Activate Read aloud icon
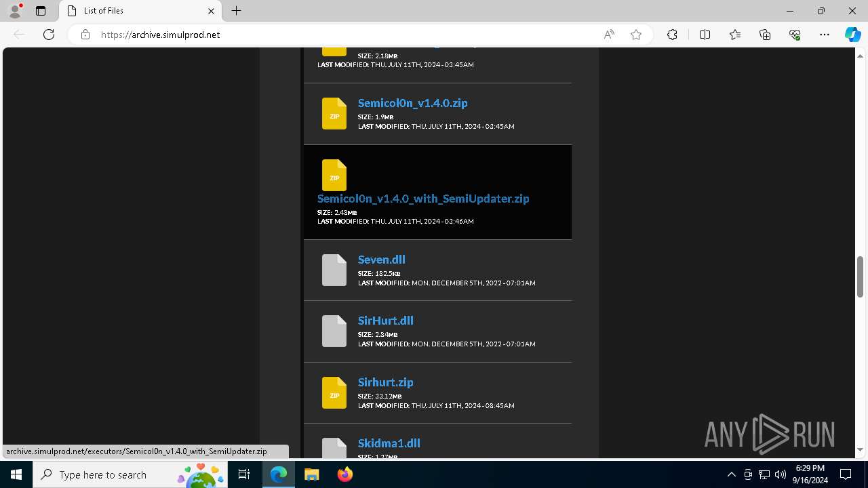868x488 pixels. pos(609,35)
